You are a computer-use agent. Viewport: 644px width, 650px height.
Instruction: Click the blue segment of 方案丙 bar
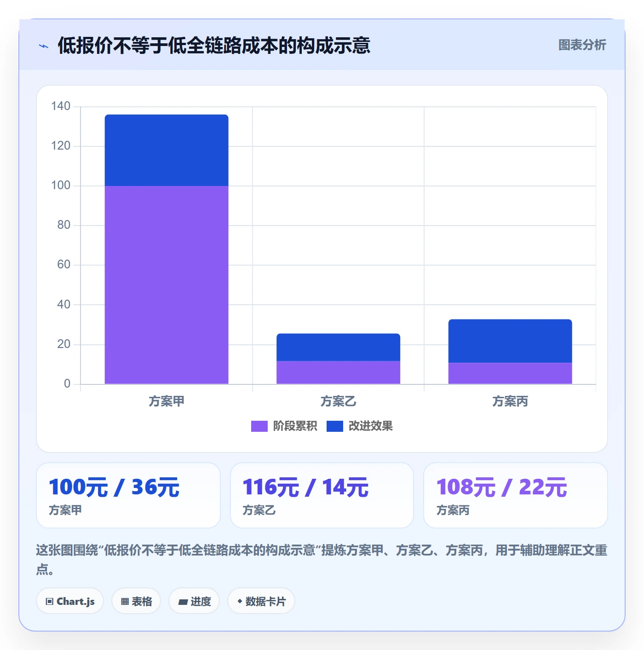(x=510, y=341)
